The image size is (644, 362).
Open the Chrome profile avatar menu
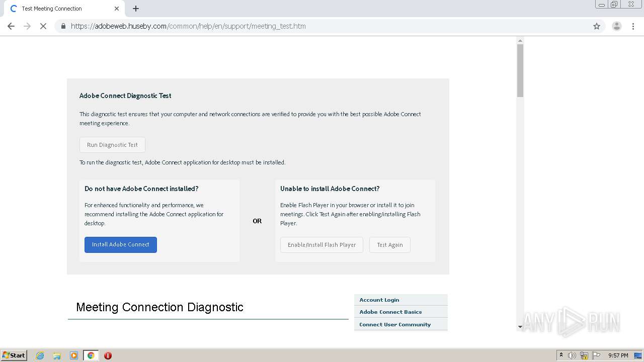pyautogui.click(x=617, y=26)
